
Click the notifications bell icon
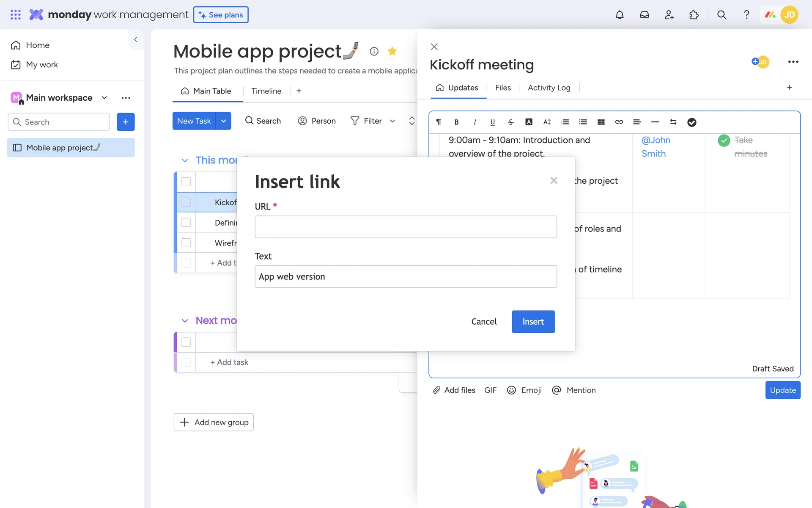tap(620, 15)
